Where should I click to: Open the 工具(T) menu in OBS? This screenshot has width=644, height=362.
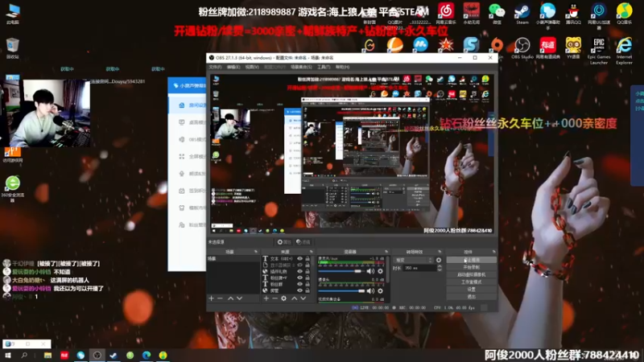[x=324, y=67]
